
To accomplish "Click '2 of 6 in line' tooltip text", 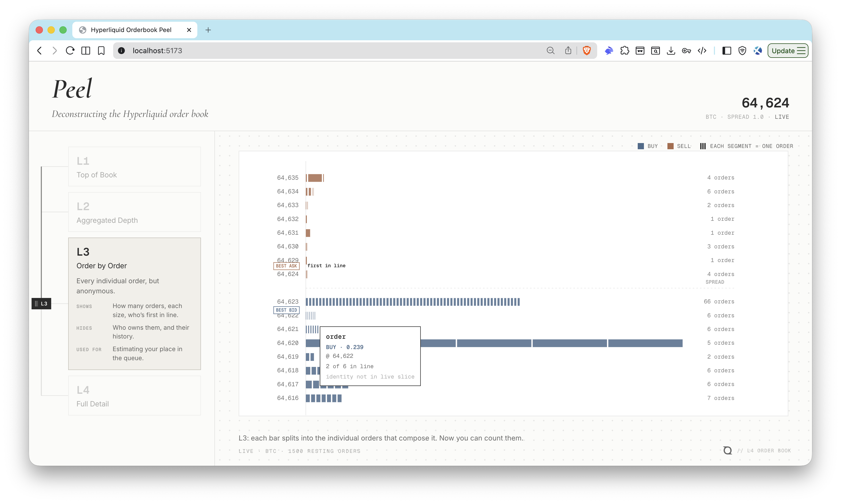I will click(x=350, y=366).
